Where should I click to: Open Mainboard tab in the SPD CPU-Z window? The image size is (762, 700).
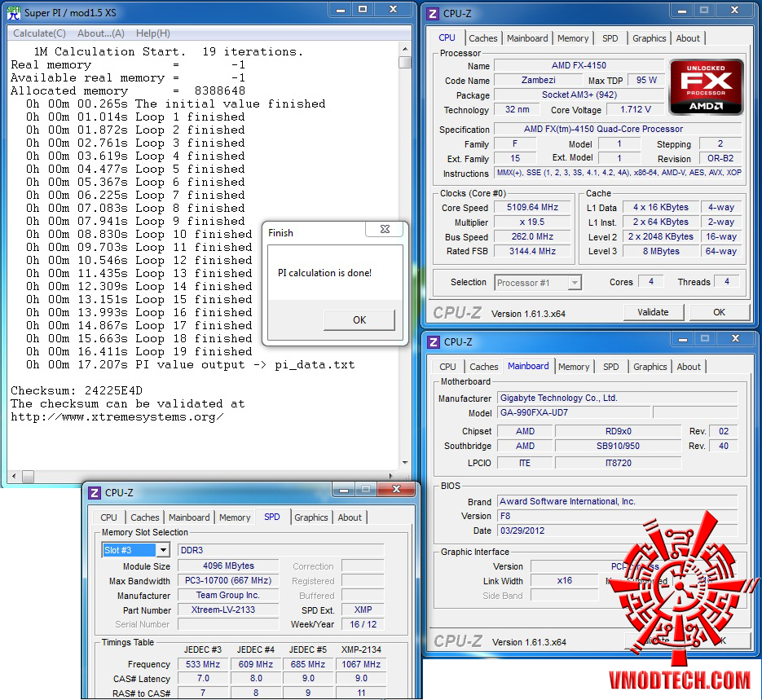point(189,517)
